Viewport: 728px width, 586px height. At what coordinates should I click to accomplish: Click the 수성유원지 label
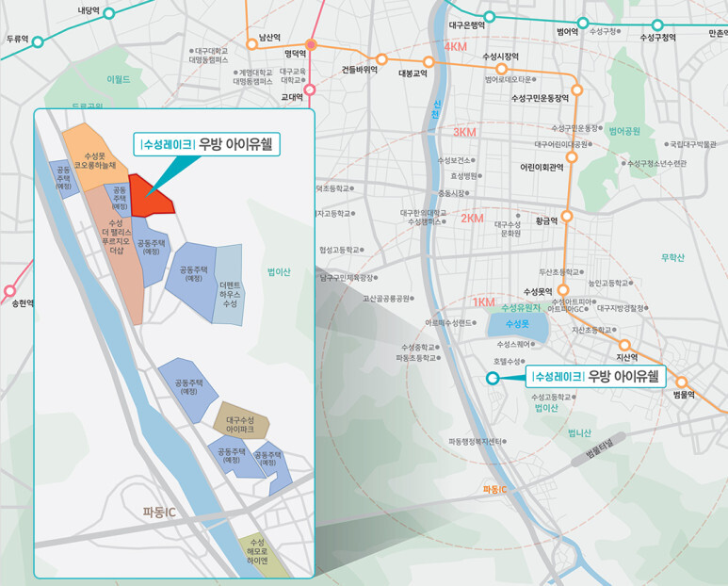(521, 308)
